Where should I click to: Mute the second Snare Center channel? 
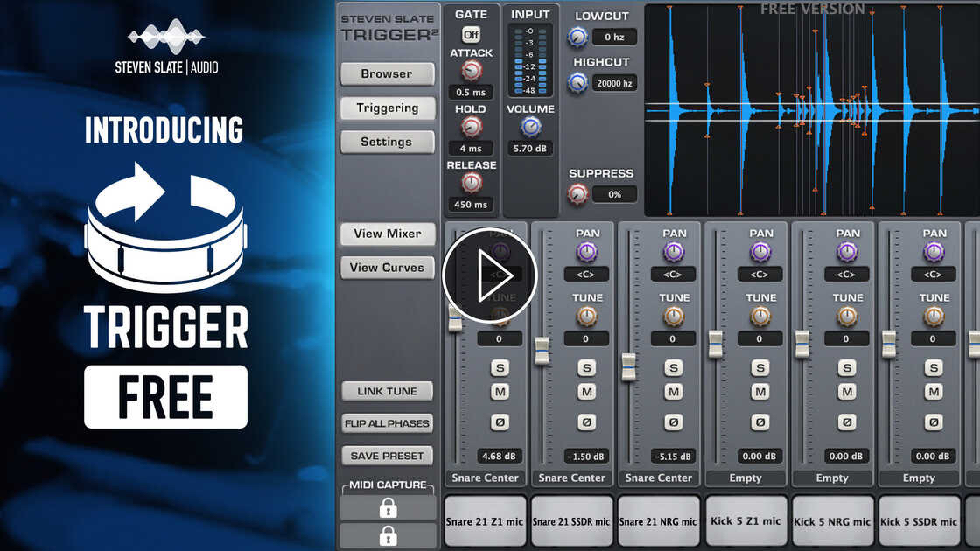[x=586, y=392]
